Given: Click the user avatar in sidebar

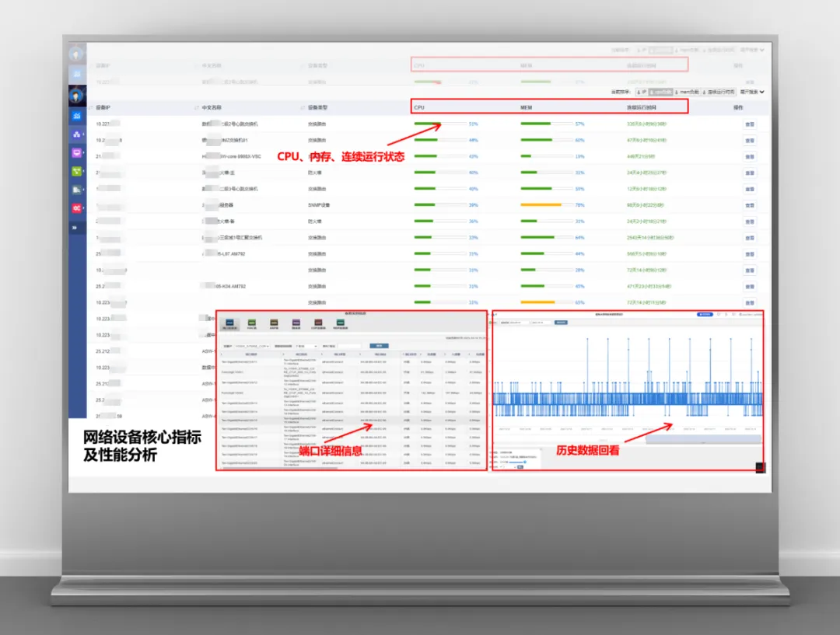Looking at the screenshot, I should click(76, 96).
